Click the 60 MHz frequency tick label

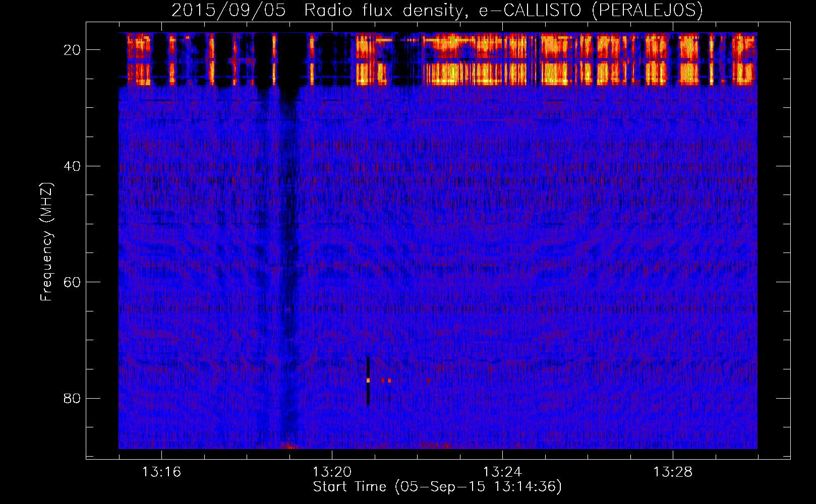72,282
